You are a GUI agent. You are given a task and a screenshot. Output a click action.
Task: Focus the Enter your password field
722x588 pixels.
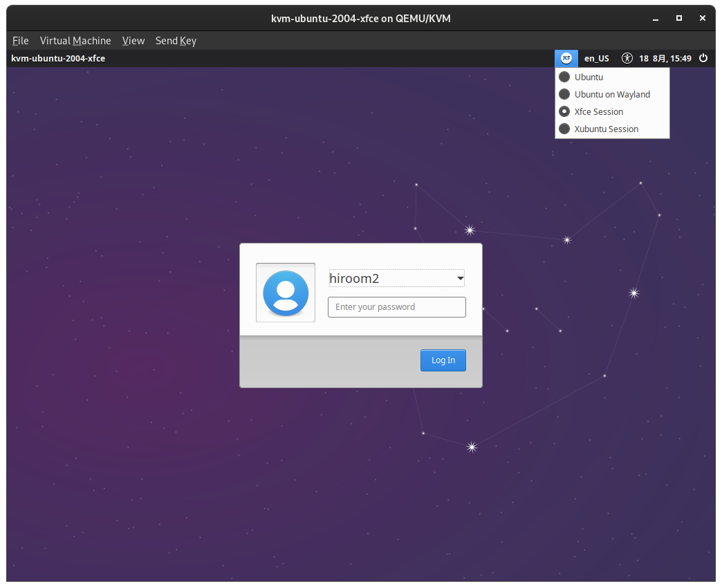click(x=396, y=307)
